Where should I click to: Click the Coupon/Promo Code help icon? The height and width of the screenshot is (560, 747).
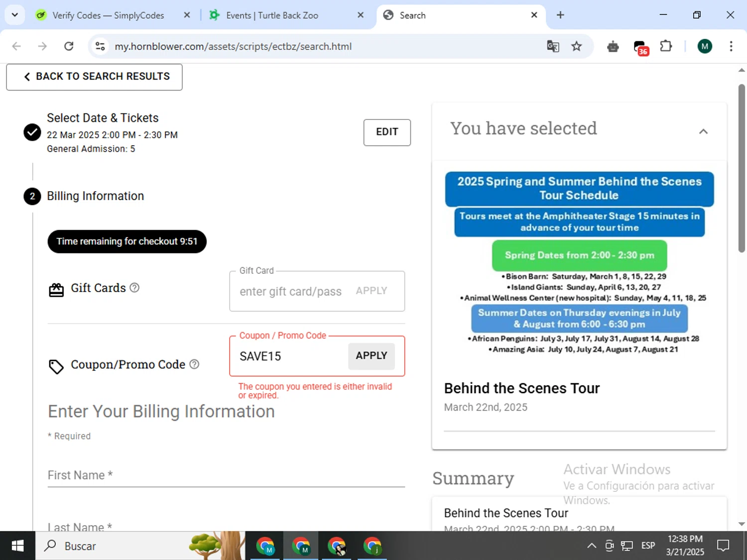(x=194, y=364)
